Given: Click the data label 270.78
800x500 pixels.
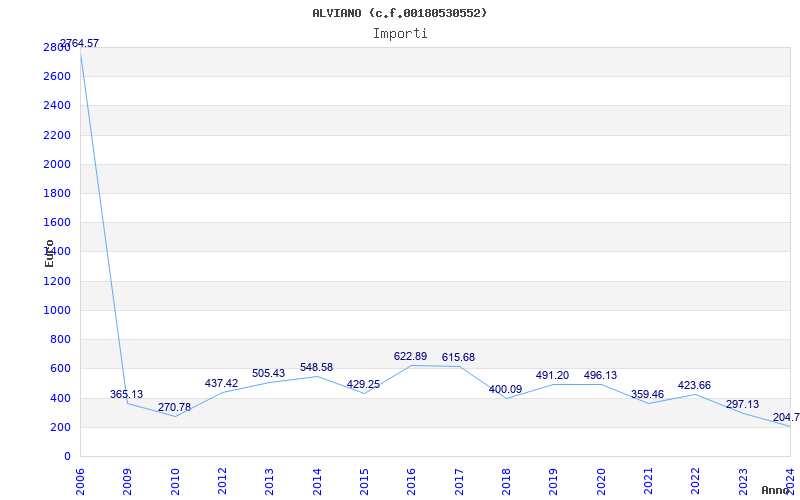Looking at the screenshot, I should pos(174,408).
